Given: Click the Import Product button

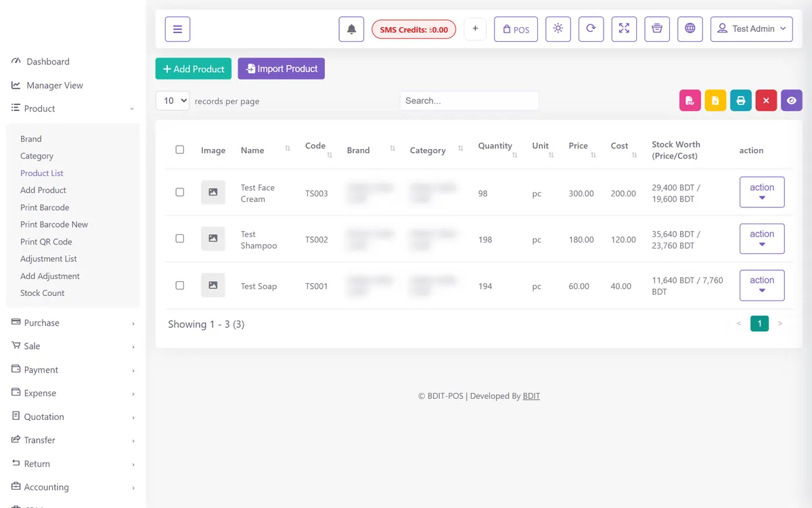Looking at the screenshot, I should [281, 68].
